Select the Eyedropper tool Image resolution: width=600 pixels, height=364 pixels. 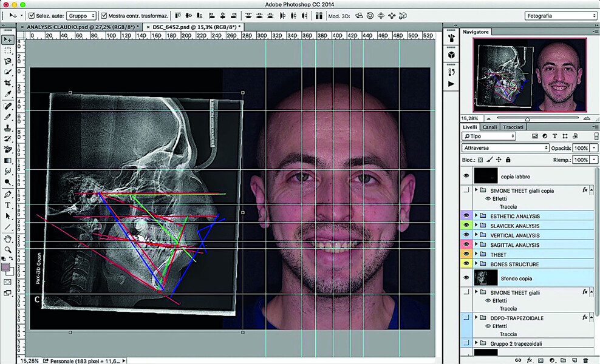[x=8, y=94]
